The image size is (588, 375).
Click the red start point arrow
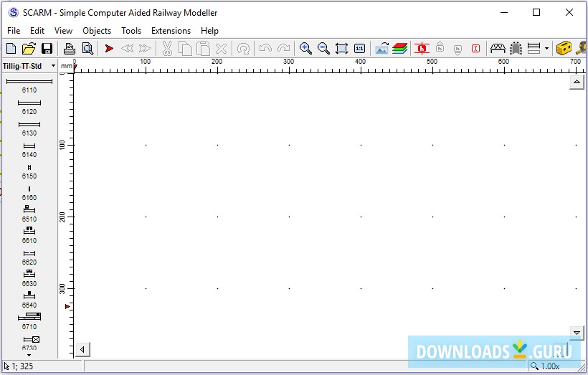(109, 48)
